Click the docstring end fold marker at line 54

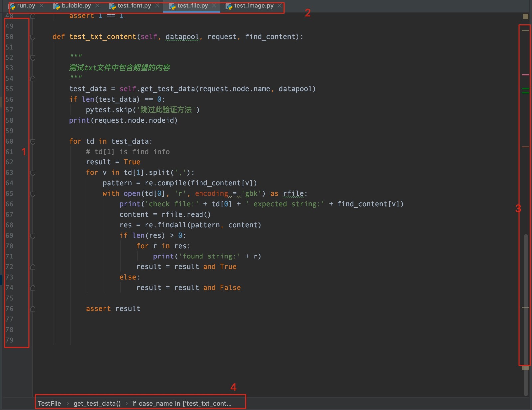click(x=33, y=79)
